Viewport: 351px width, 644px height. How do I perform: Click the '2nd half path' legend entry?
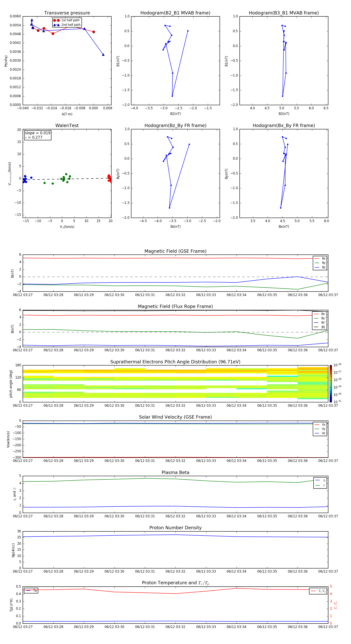[67, 25]
